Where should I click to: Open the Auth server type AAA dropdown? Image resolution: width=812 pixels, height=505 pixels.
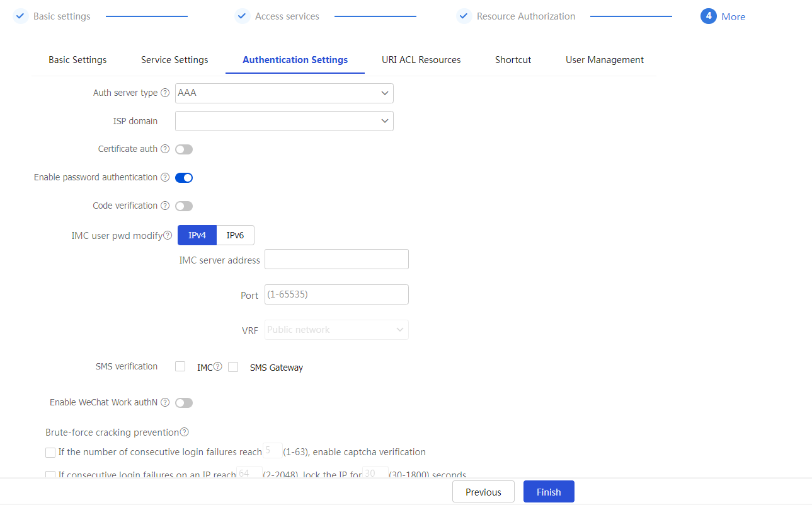coord(284,93)
